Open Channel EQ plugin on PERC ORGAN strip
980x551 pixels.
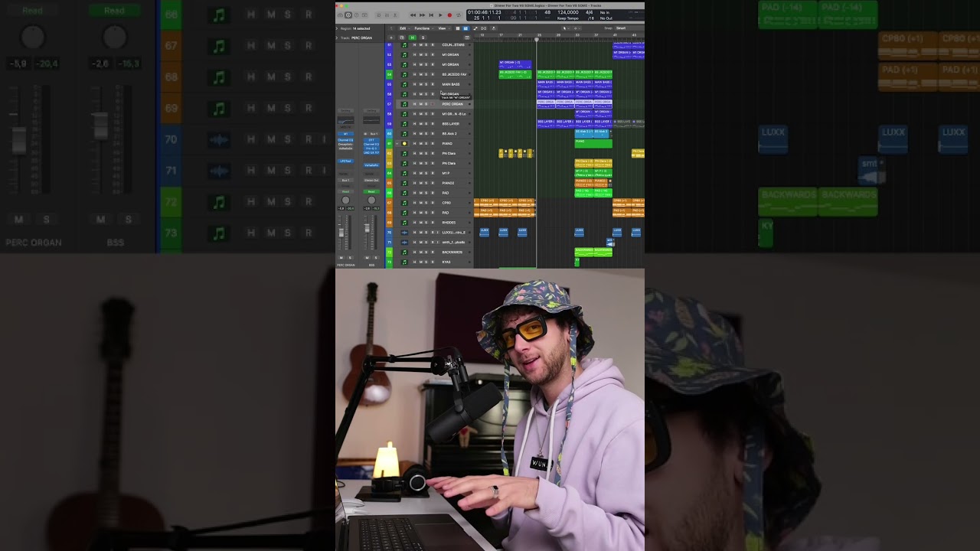[345, 140]
